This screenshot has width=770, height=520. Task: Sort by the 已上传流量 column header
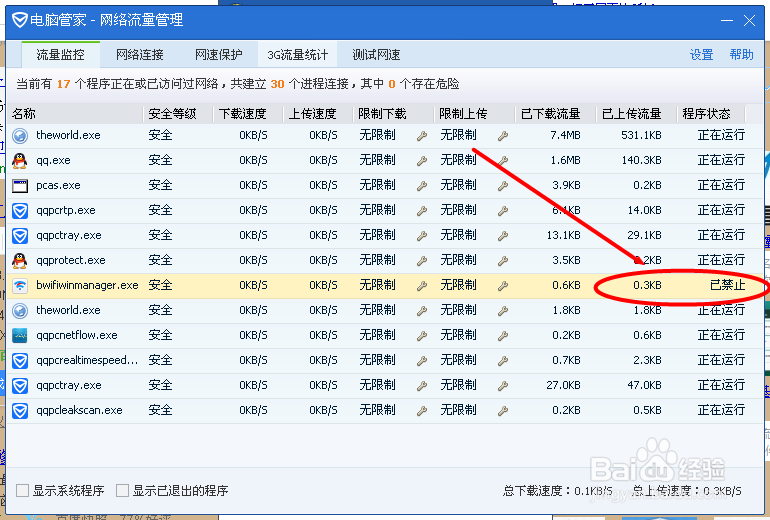coord(636,114)
